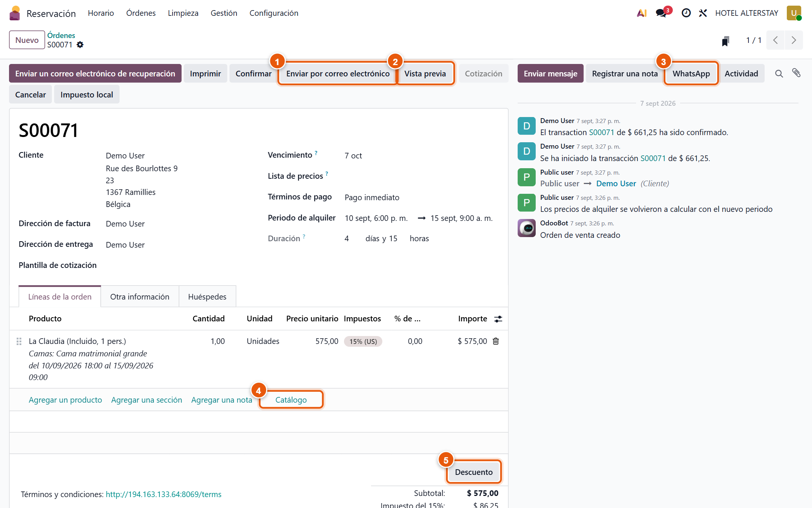Confirm the order with Confirmar

tap(253, 73)
